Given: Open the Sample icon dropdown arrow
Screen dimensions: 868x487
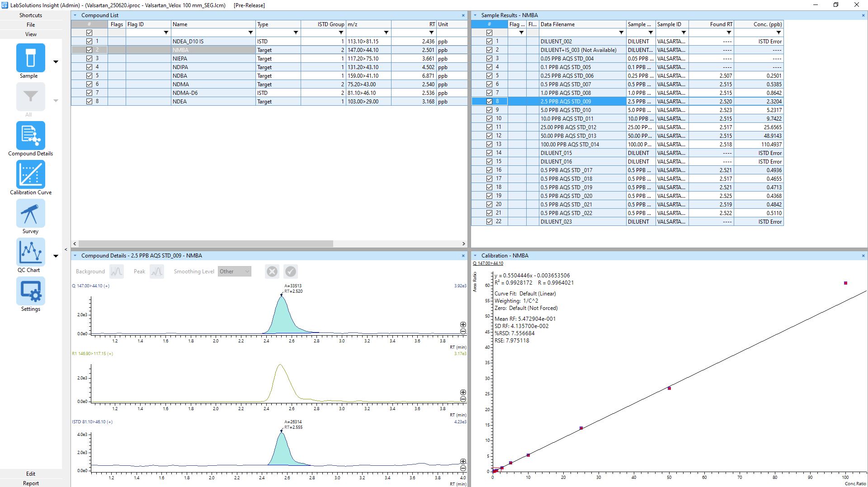Looking at the screenshot, I should (x=56, y=62).
